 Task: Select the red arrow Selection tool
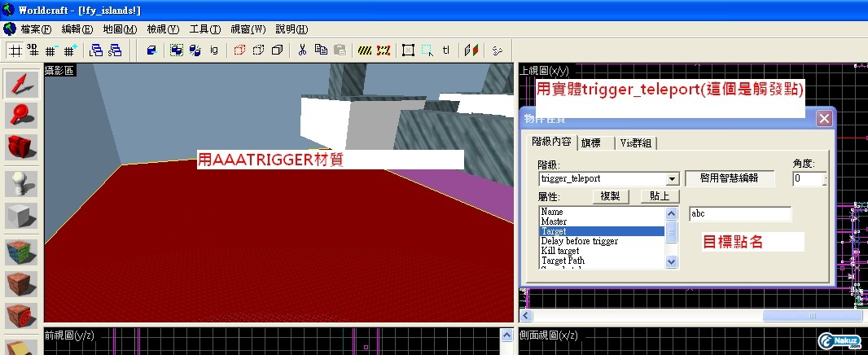tap(22, 84)
